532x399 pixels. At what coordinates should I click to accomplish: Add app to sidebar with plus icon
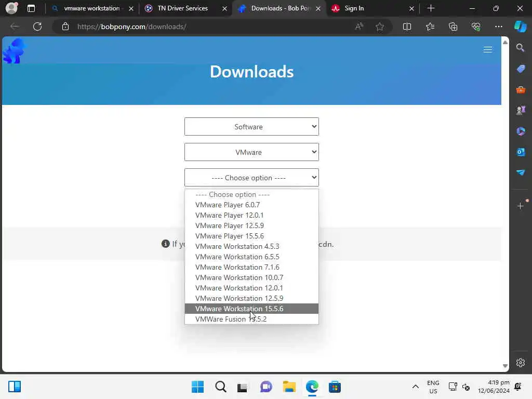[521, 206]
